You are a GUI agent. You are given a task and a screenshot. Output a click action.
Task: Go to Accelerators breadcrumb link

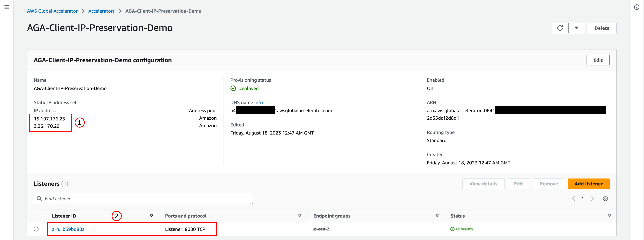point(101,11)
